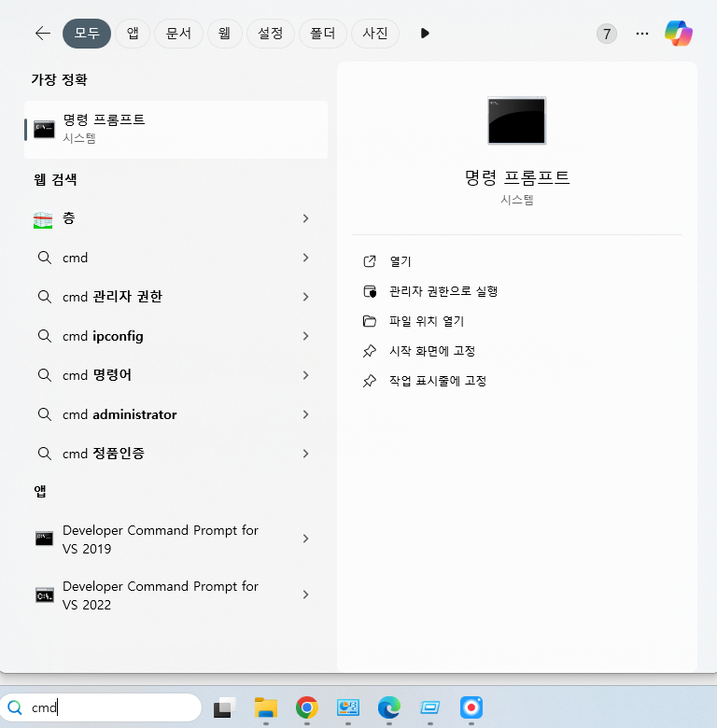The height and width of the screenshot is (728, 717).
Task: Open File Explorer from the taskbar
Action: (x=266, y=707)
